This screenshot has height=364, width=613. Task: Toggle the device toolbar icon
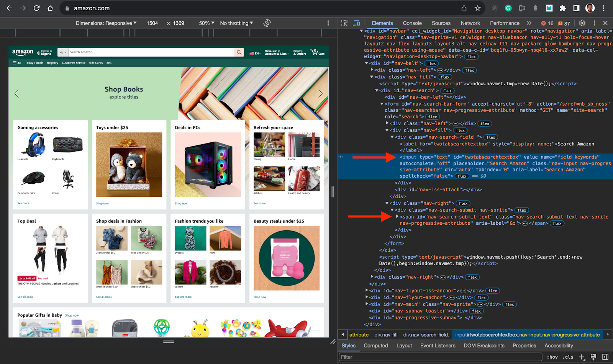tap(356, 23)
